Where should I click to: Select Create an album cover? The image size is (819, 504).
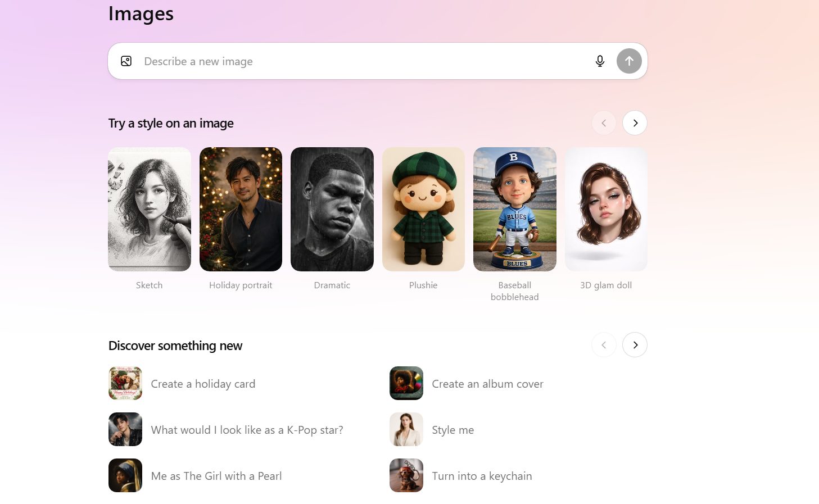487,384
